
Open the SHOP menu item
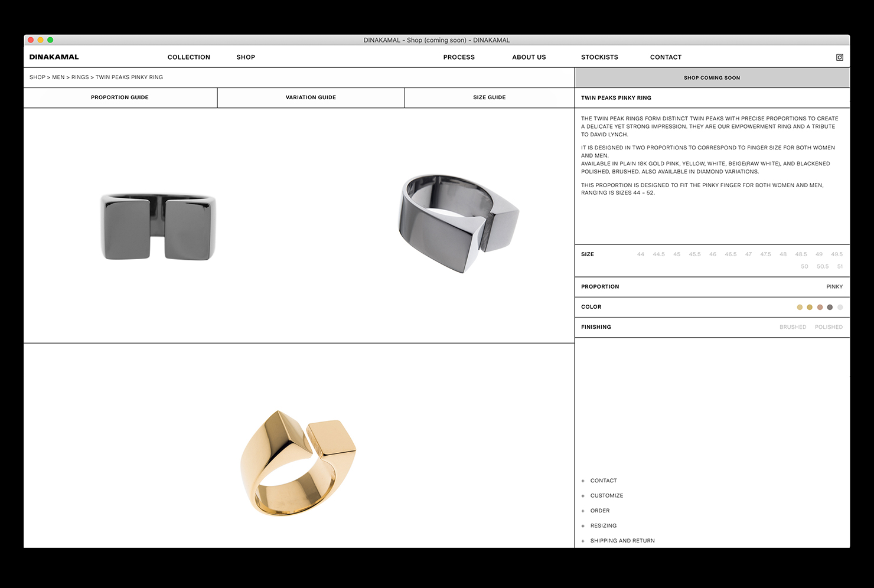tap(246, 57)
